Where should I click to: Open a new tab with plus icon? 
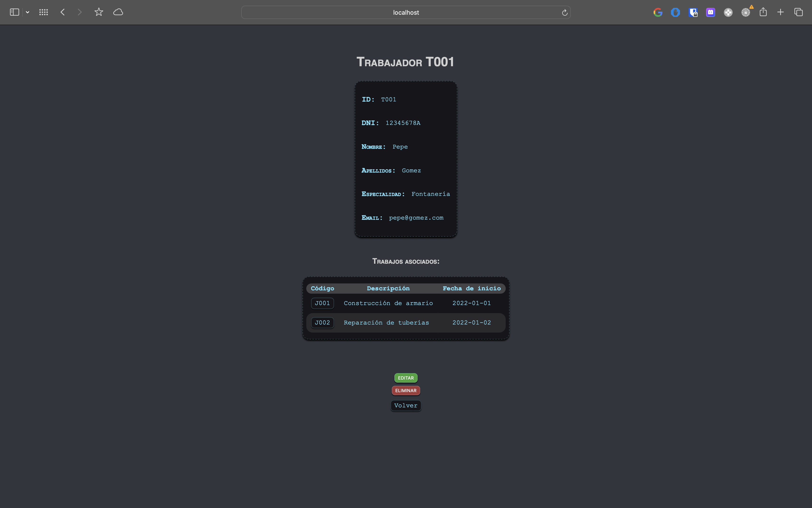[780, 12]
